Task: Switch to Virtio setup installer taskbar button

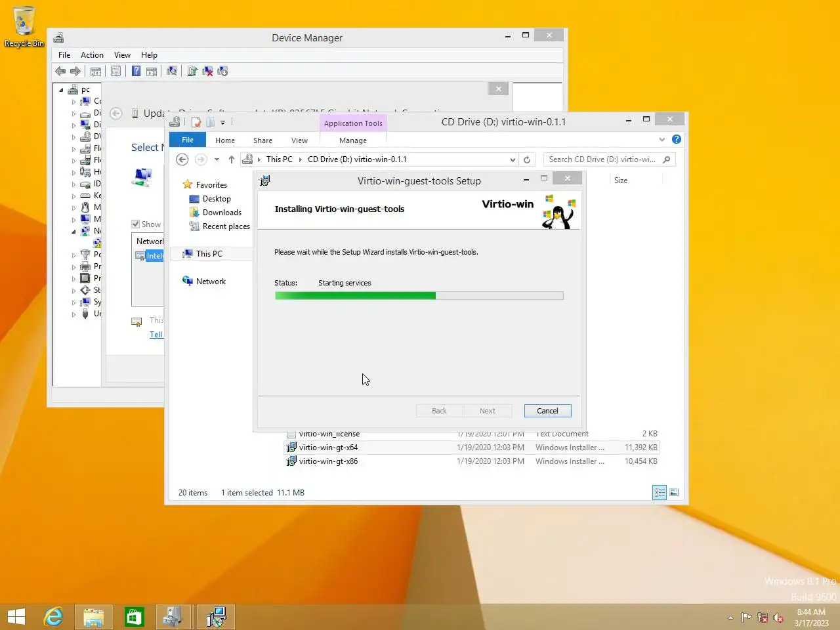Action: pyautogui.click(x=216, y=616)
